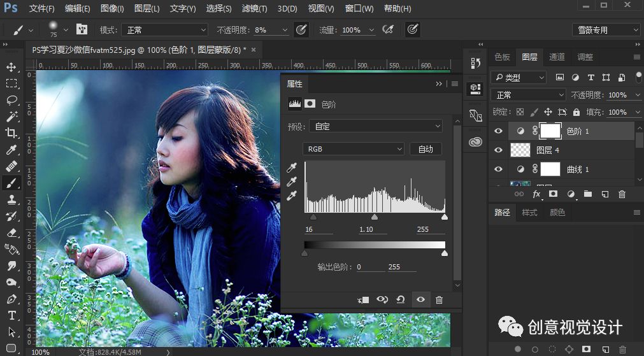Screen dimensions: 644x356
Task: Open the opacity 8% dropdown
Action: coord(285,30)
